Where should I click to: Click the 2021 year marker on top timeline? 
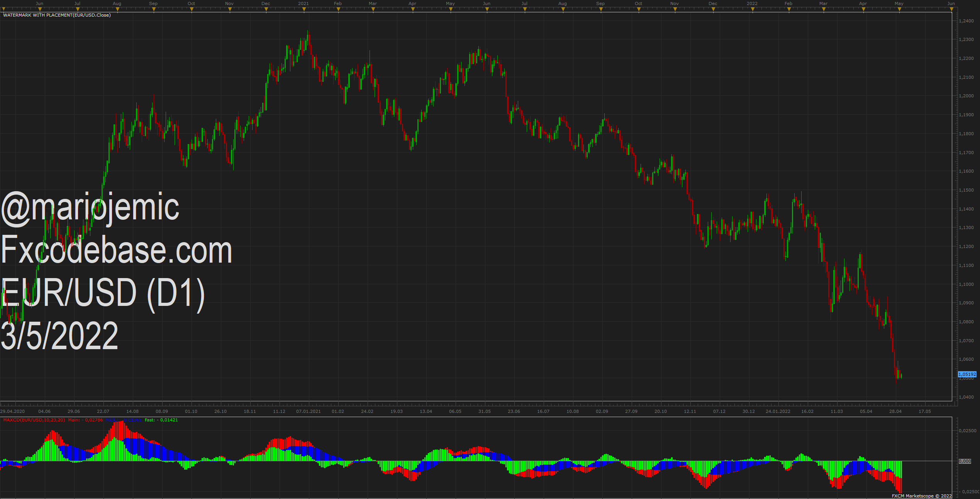coord(303,3)
